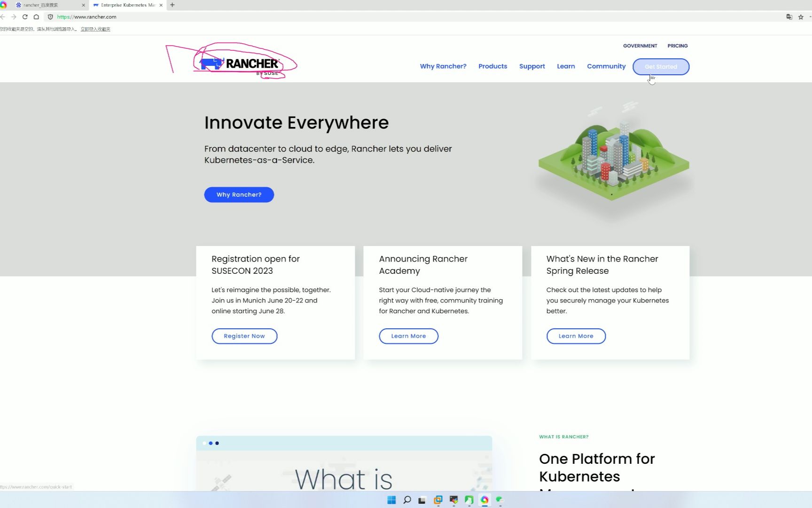
Task: Open WeChat from the taskbar
Action: tap(500, 500)
